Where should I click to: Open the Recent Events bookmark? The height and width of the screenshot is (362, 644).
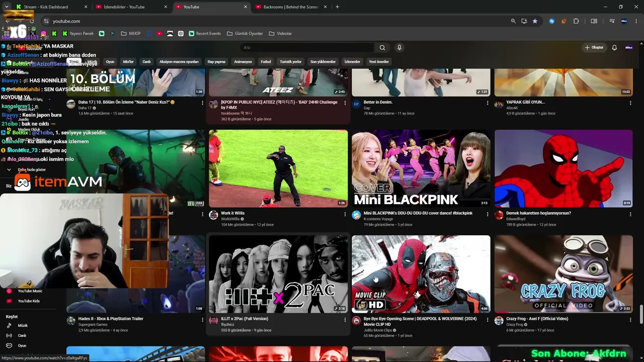tap(205, 34)
